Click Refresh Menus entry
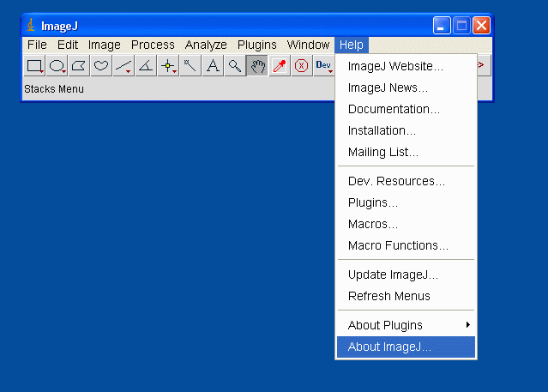Image resolution: width=548 pixels, height=392 pixels. 406,296
